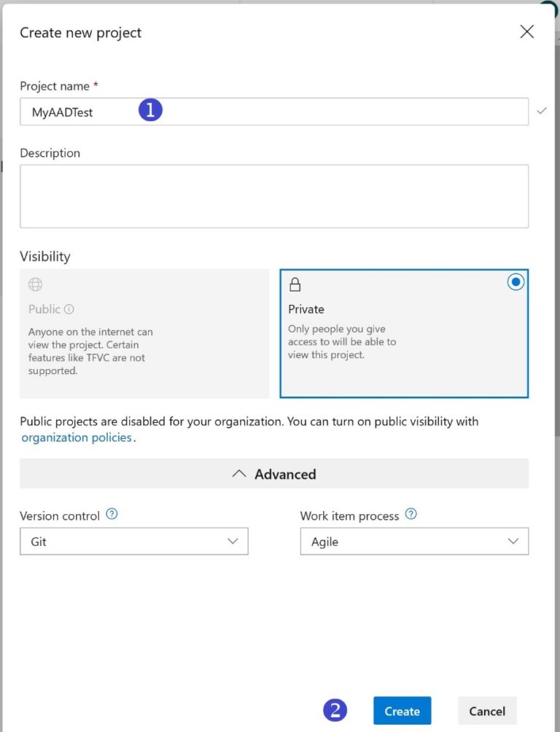Click the Advanced section chevron icon
This screenshot has width=560, height=732.
238,474
